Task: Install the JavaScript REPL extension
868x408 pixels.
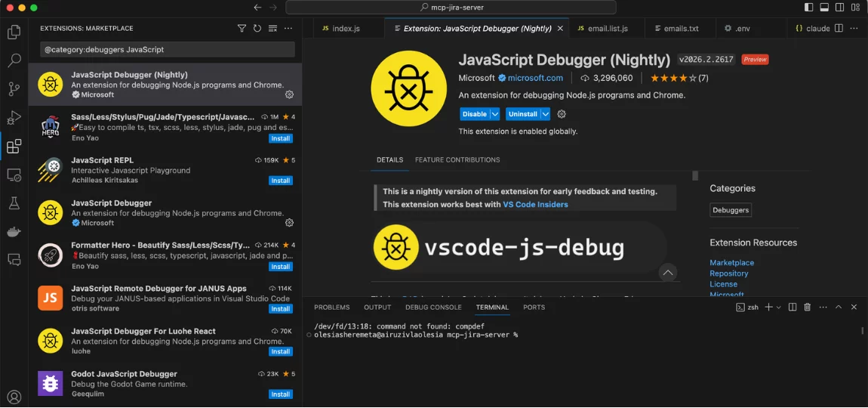Action: pos(281,181)
